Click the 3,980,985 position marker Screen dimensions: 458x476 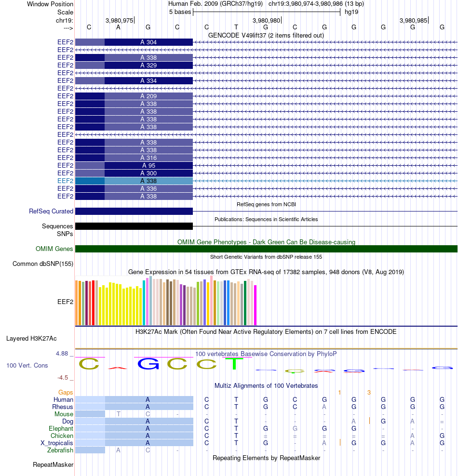click(413, 21)
